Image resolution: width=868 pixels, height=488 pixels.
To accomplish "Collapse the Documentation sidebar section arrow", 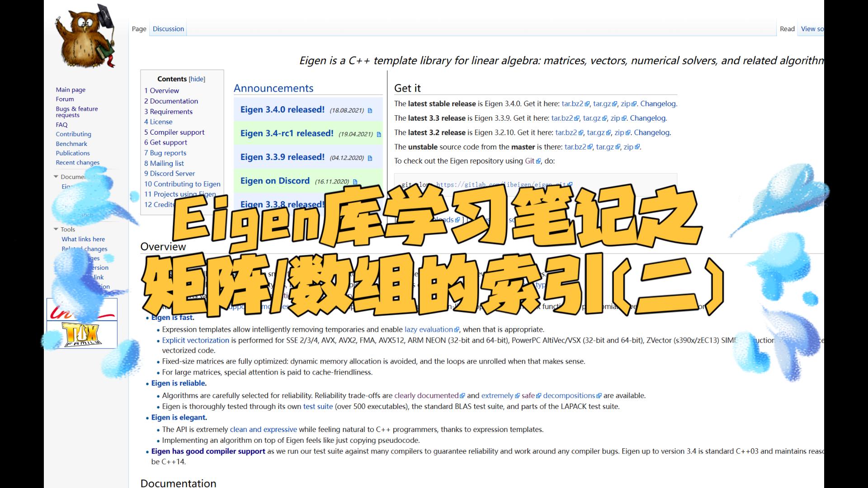I will (x=56, y=177).
